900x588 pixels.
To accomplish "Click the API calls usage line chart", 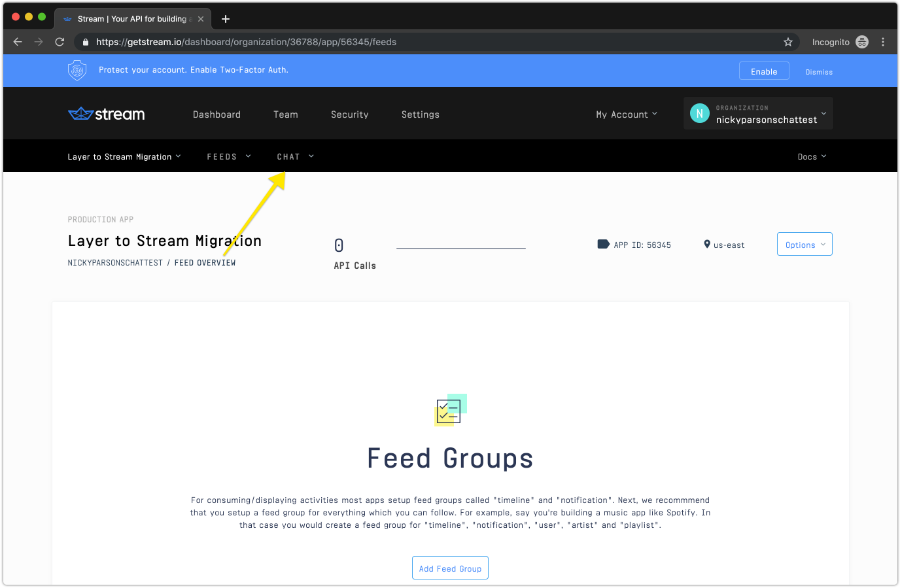I will pyautogui.click(x=461, y=248).
